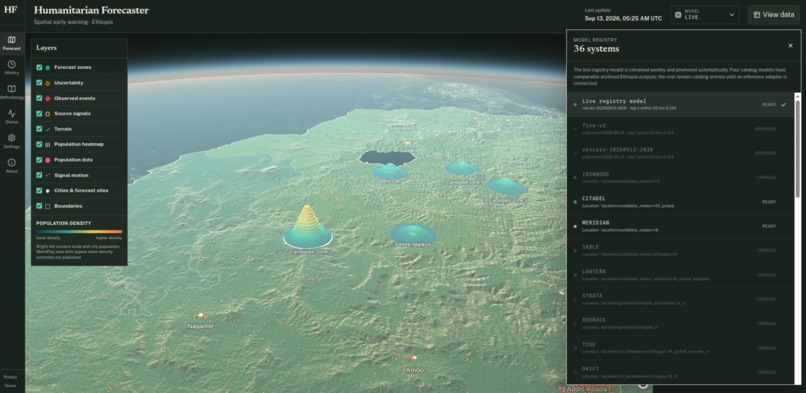Click the Observed events red diamond icon
806x393 pixels.
(48, 98)
